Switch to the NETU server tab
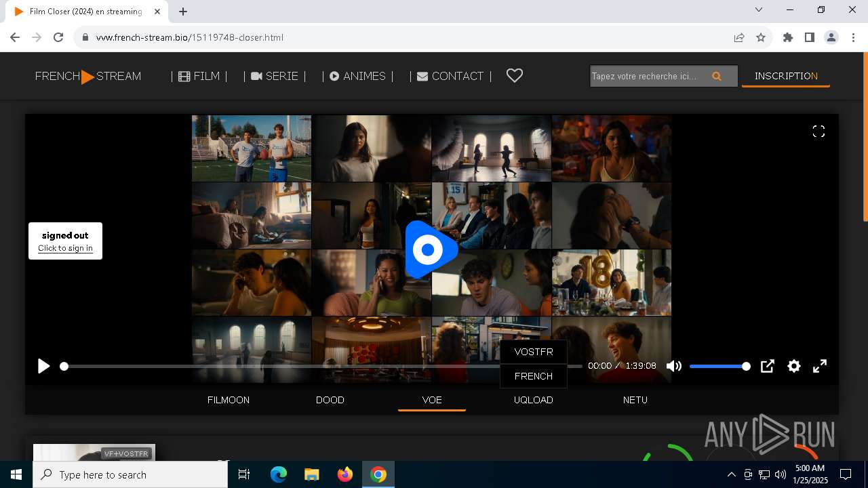The height and width of the screenshot is (488, 868). pyautogui.click(x=635, y=400)
